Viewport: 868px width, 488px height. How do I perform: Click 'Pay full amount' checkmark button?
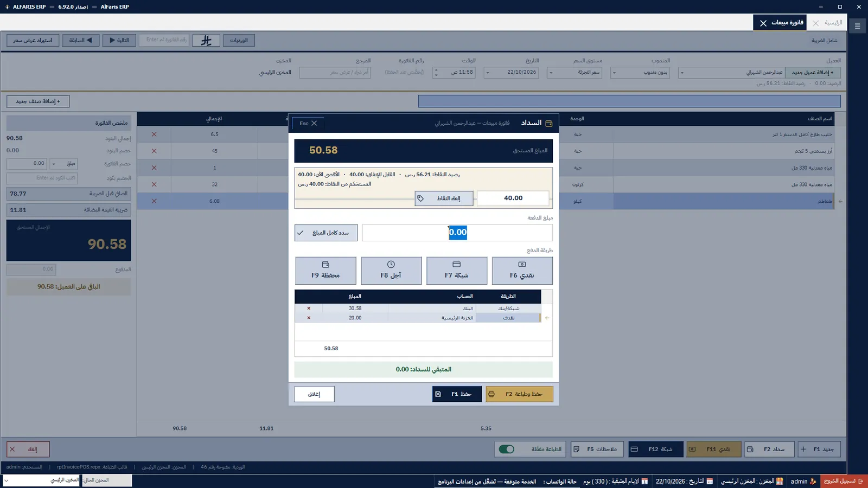[x=326, y=233]
